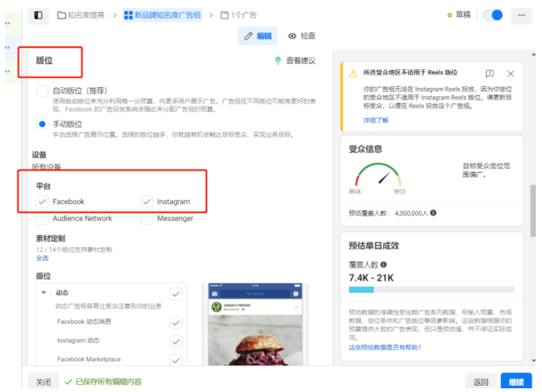Open the more options menu beside 草稿
This screenshot has width=542, height=392.
click(522, 15)
